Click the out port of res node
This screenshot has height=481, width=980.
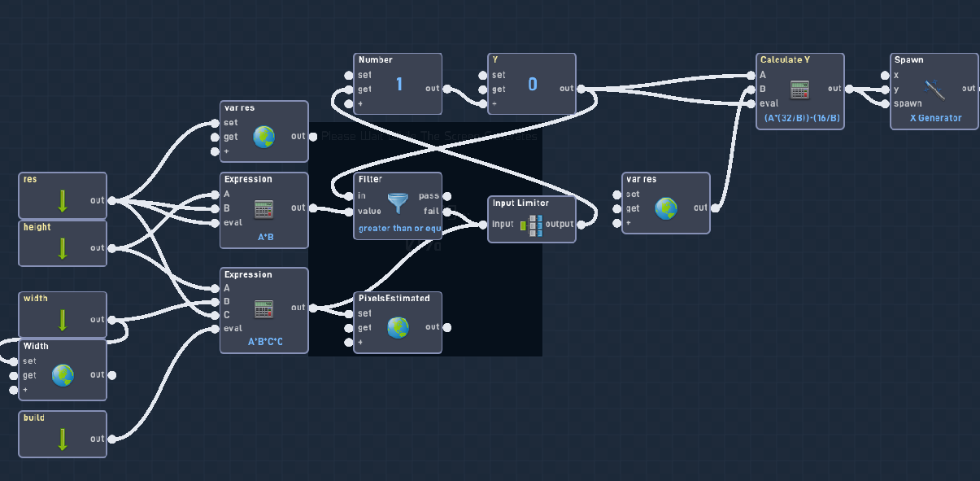tap(111, 201)
